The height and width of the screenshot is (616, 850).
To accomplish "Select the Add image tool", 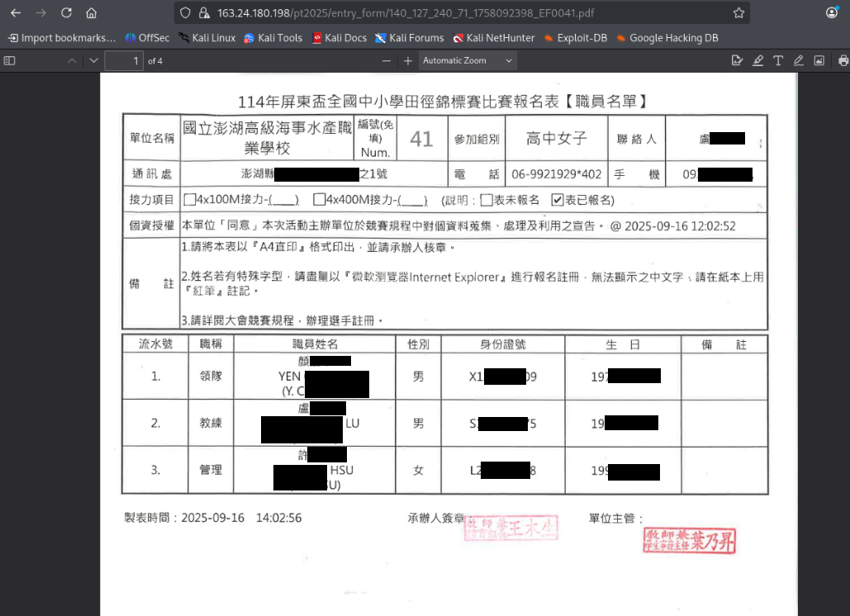I will [819, 60].
